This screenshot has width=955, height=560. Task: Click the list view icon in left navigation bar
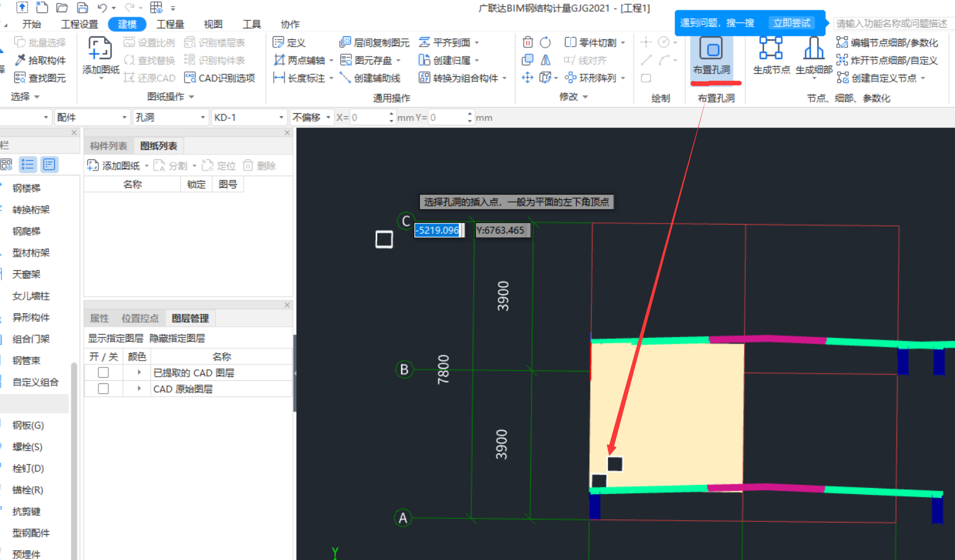point(28,164)
